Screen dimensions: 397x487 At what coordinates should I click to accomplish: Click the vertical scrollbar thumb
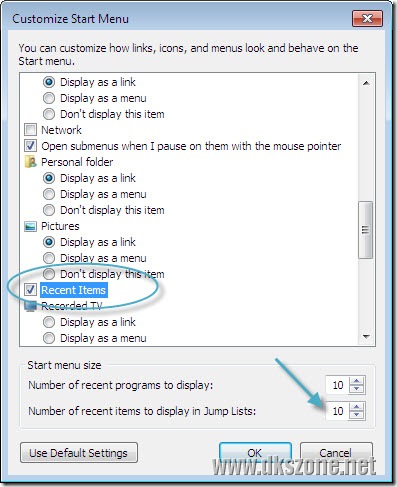point(366,230)
